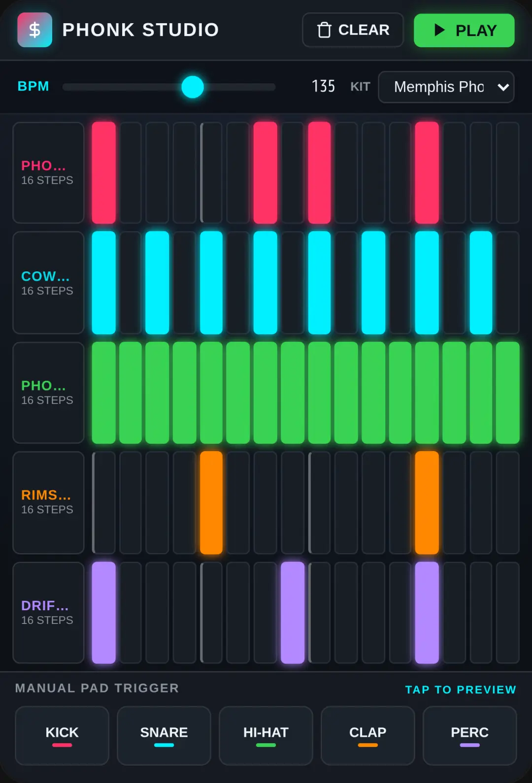Turn off step 9 on cyan COW track
Image resolution: width=532 pixels, height=783 pixels.
(x=319, y=283)
